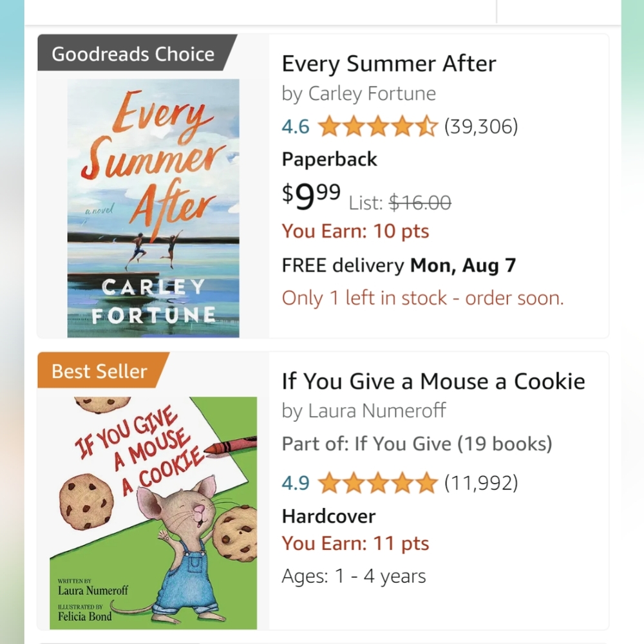This screenshot has width=644, height=644.
Task: Open the 39,306 reviews
Action: pos(479,127)
